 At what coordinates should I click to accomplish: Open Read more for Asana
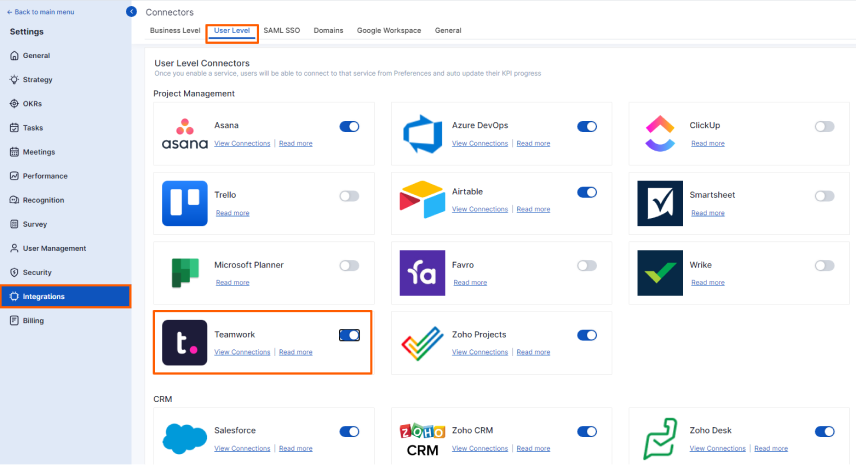tap(295, 144)
